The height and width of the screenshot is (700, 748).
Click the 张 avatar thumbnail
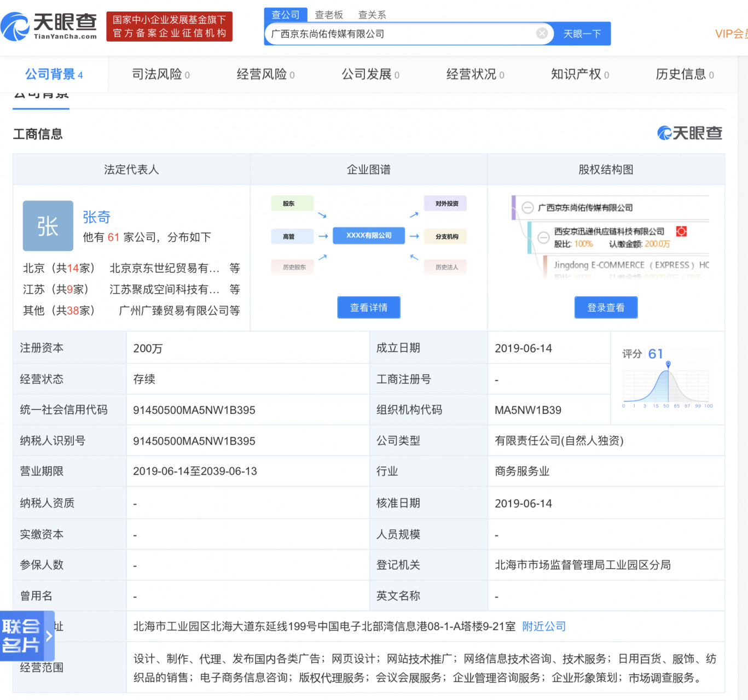48,226
